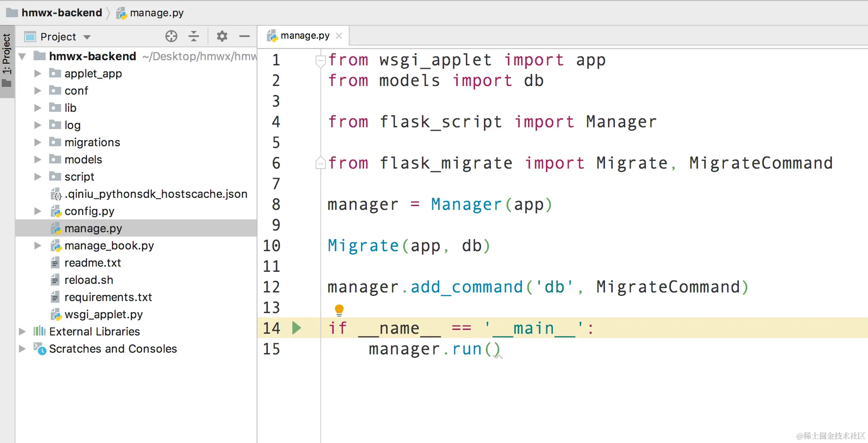Select requirements.txt in the project tree
Image resolution: width=868 pixels, height=443 pixels.
[x=136, y=297]
